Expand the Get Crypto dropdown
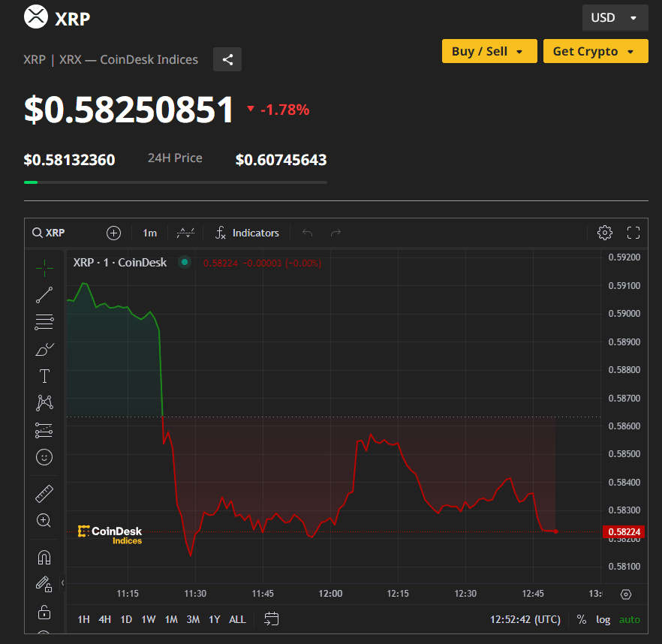 (x=595, y=51)
